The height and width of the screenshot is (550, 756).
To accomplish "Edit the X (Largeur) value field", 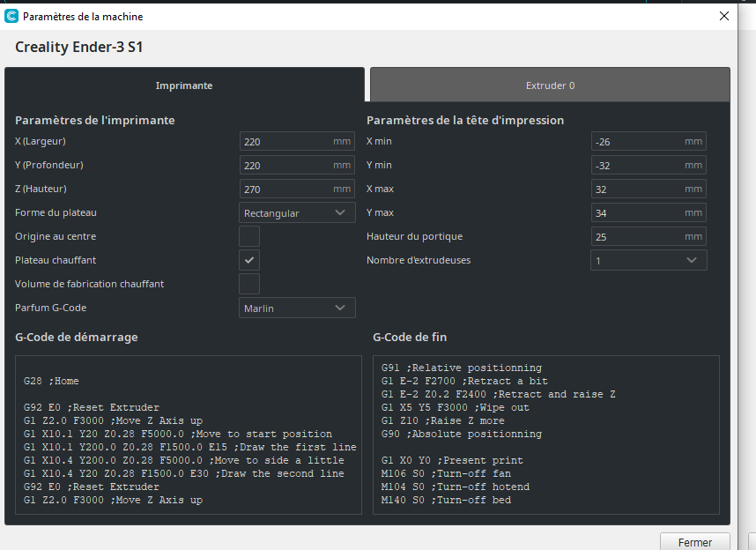I will point(297,141).
